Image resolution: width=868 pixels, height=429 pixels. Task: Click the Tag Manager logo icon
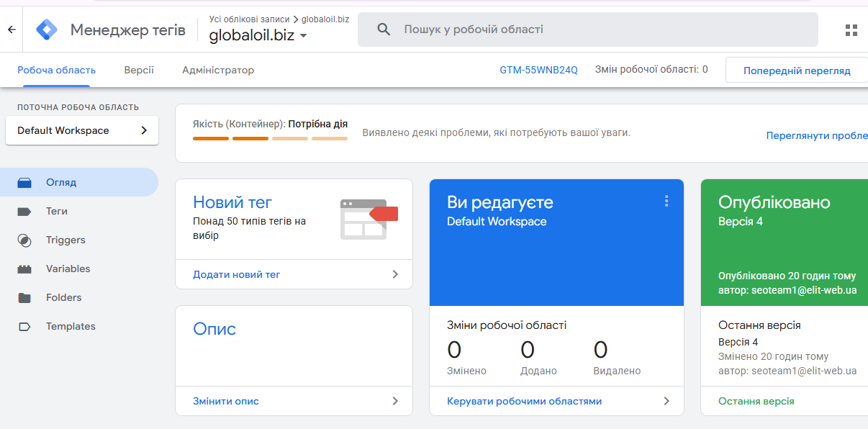pyautogui.click(x=47, y=30)
